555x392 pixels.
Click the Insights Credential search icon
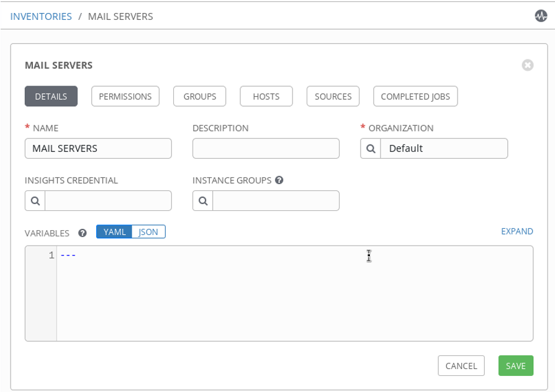35,201
